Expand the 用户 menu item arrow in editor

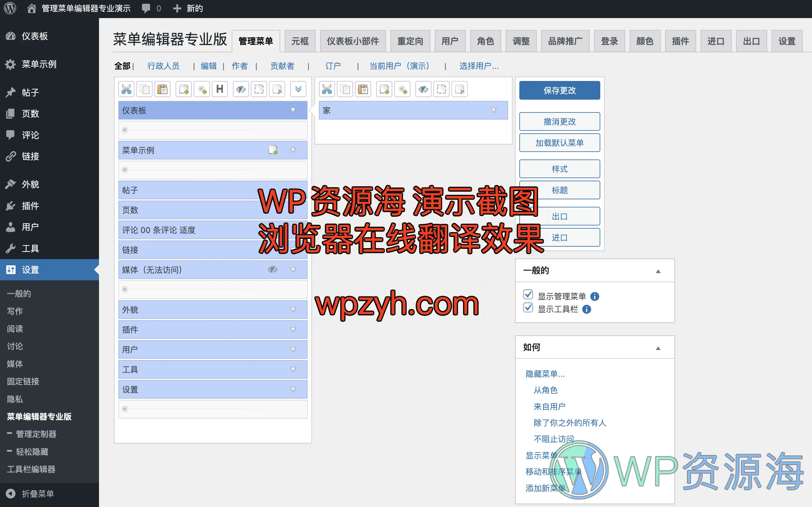point(293,349)
